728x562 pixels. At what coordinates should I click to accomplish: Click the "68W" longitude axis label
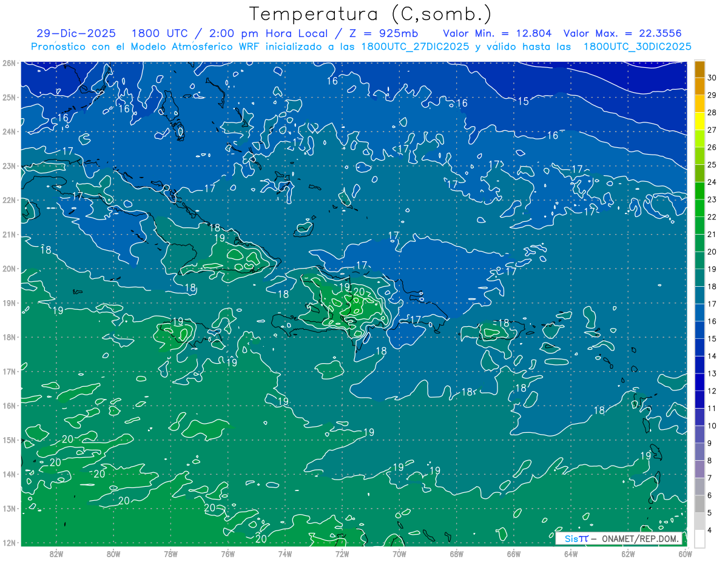[x=457, y=554]
